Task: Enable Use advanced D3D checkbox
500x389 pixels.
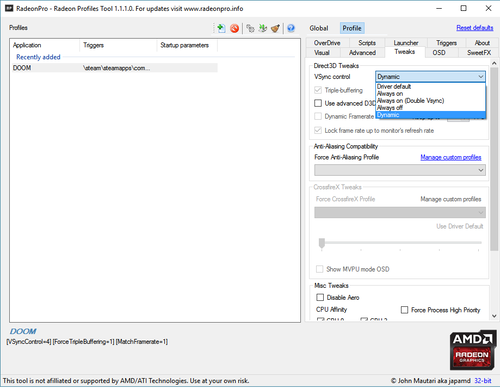Action: click(318, 103)
